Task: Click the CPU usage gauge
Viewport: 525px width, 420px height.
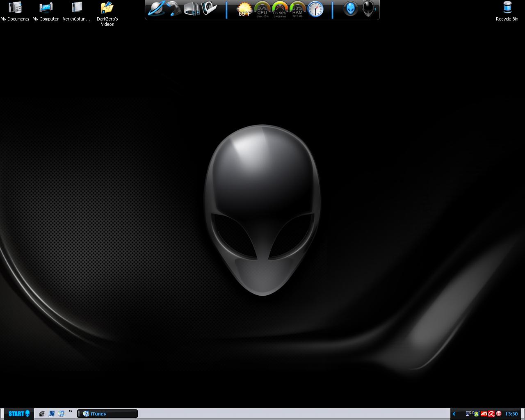Action: point(262,9)
